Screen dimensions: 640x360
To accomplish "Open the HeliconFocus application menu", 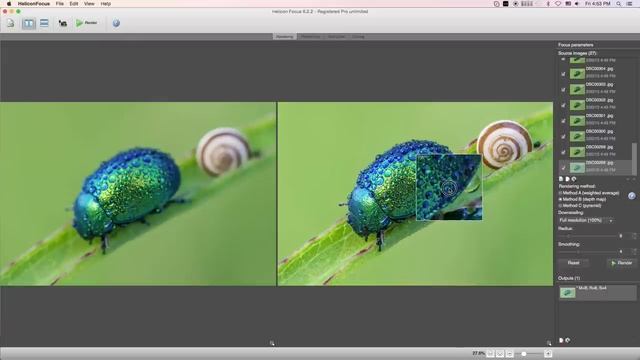I will click(x=33, y=4).
